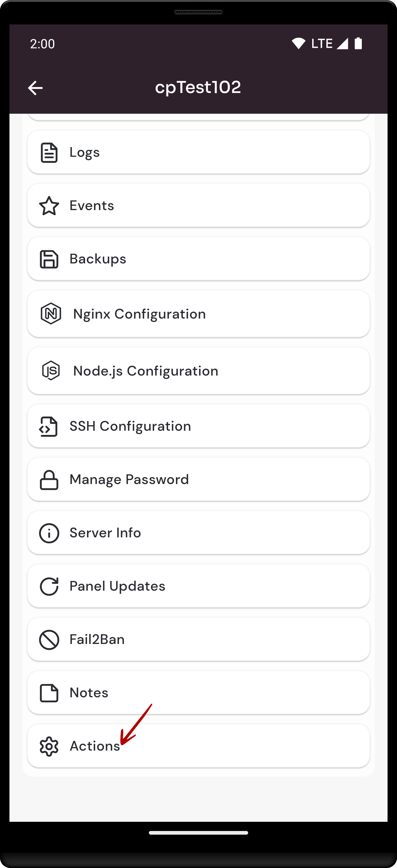Tap the Logs document icon

click(49, 153)
